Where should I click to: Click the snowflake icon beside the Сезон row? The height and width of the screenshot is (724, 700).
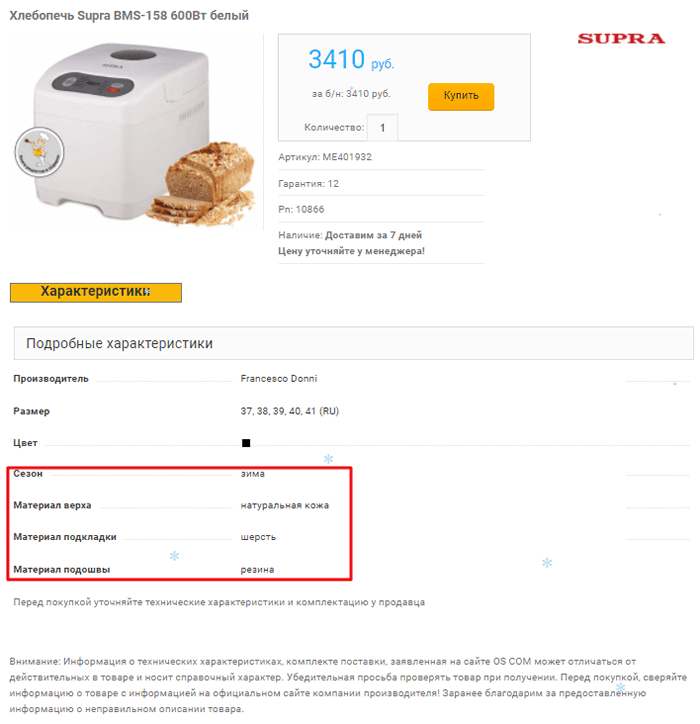[x=328, y=459]
